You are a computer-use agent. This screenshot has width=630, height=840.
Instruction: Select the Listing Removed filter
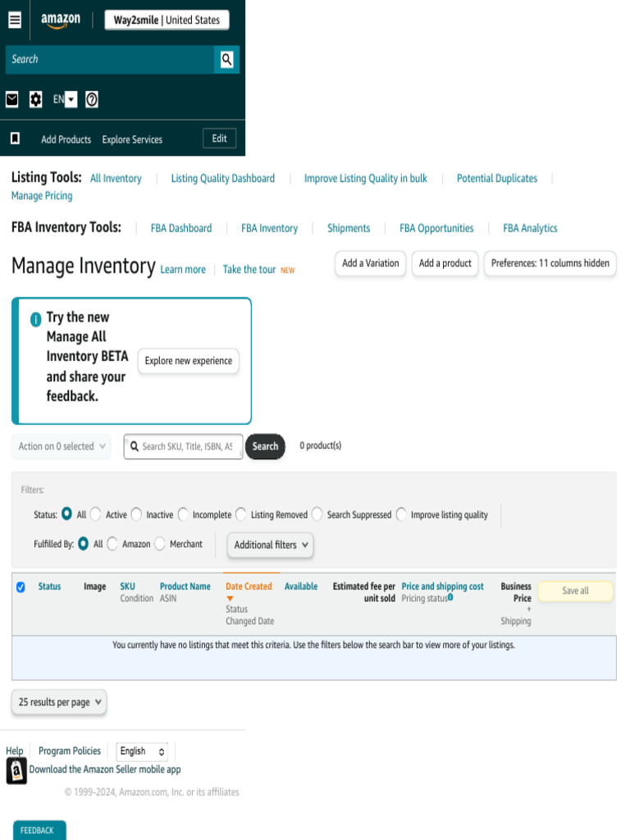point(240,514)
